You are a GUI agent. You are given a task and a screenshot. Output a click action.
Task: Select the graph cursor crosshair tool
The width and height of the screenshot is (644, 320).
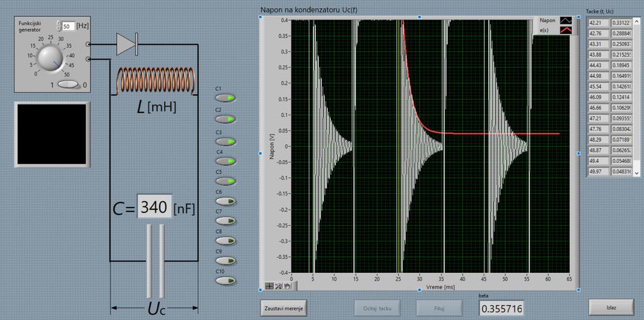270,285
